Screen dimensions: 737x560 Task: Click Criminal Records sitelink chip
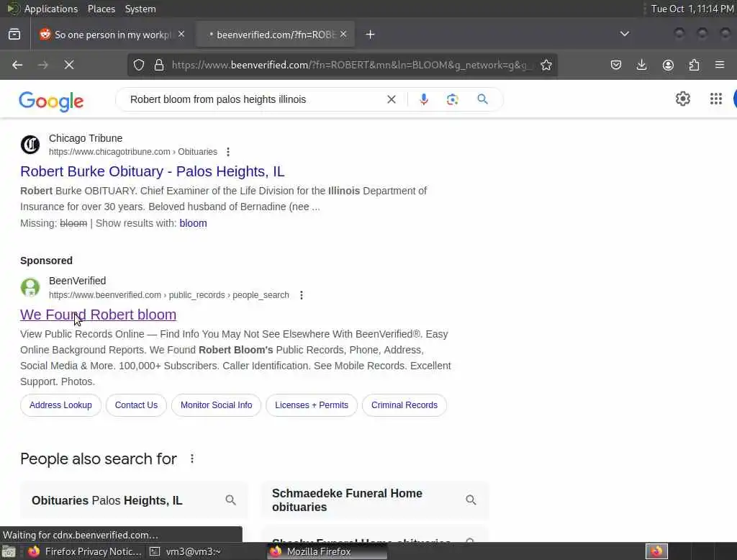(404, 405)
